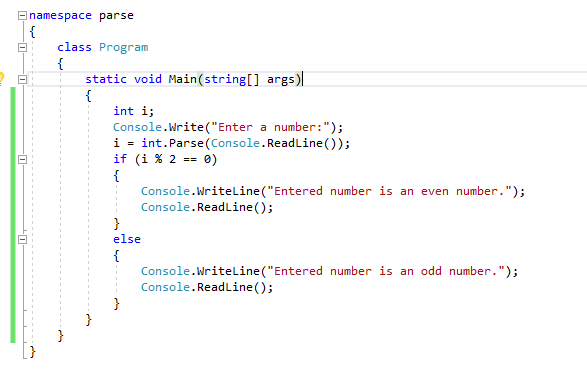The image size is (587, 391).
Task: Click the Program class name
Action: (x=124, y=48)
